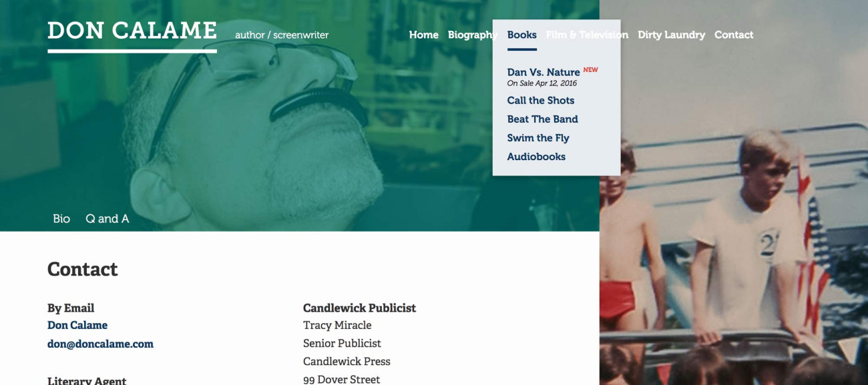Go to Contact in the top navigation
The width and height of the screenshot is (868, 385).
pyautogui.click(x=734, y=35)
